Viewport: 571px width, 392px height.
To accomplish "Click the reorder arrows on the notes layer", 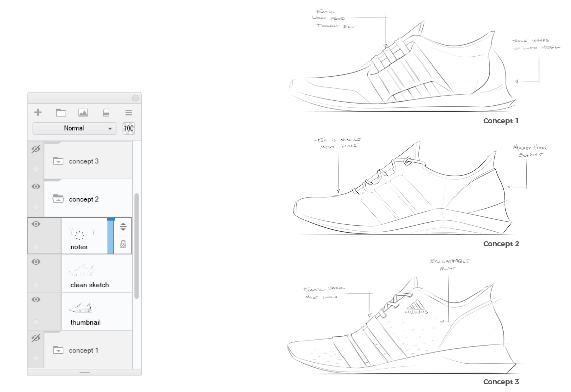I will pos(123,226).
